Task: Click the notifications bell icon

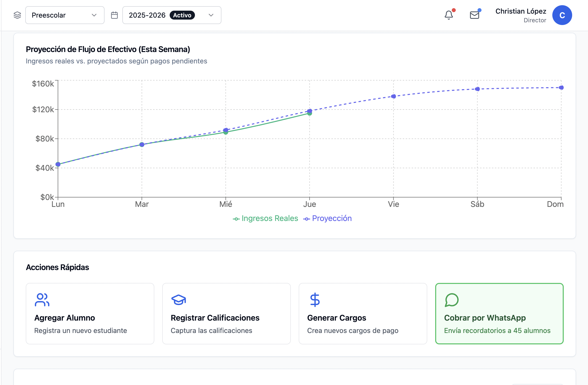Action: pyautogui.click(x=449, y=15)
